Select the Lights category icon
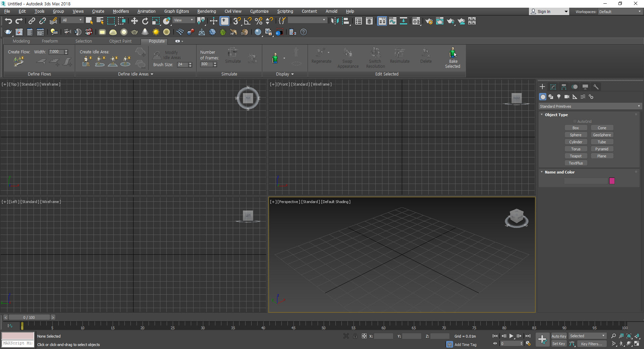This screenshot has height=349, width=644. pos(559,97)
